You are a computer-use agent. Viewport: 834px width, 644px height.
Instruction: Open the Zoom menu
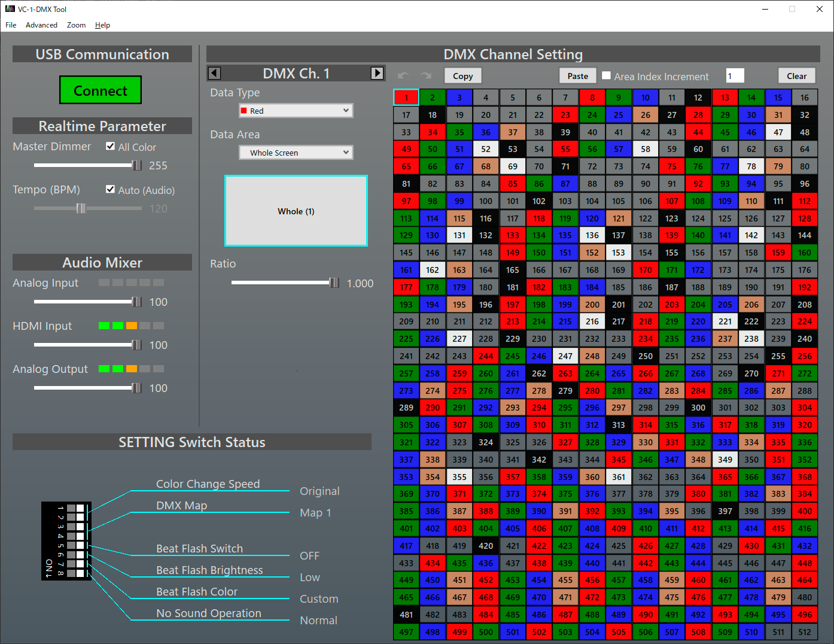coord(76,25)
